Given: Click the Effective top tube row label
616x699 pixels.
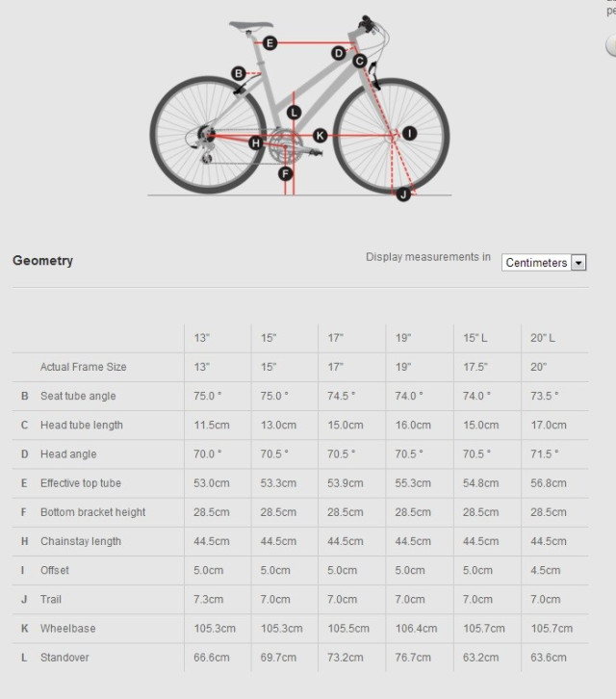Looking at the screenshot, I should 81,482.
